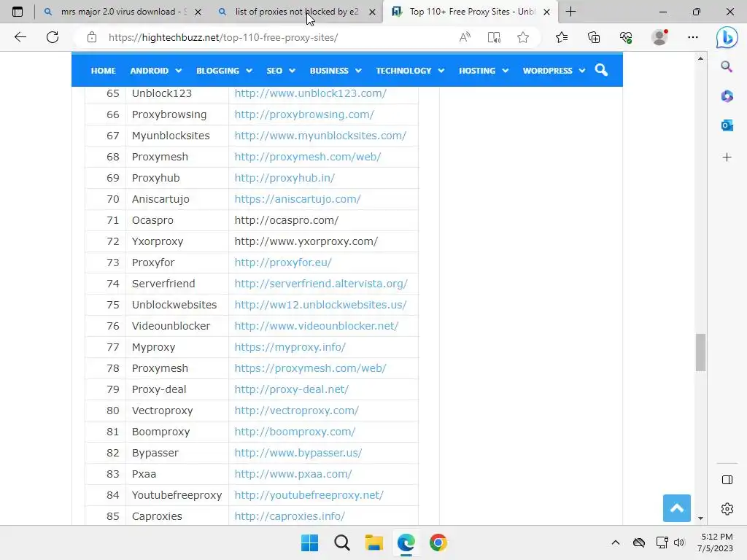
Task: Refresh the current page
Action: [53, 37]
